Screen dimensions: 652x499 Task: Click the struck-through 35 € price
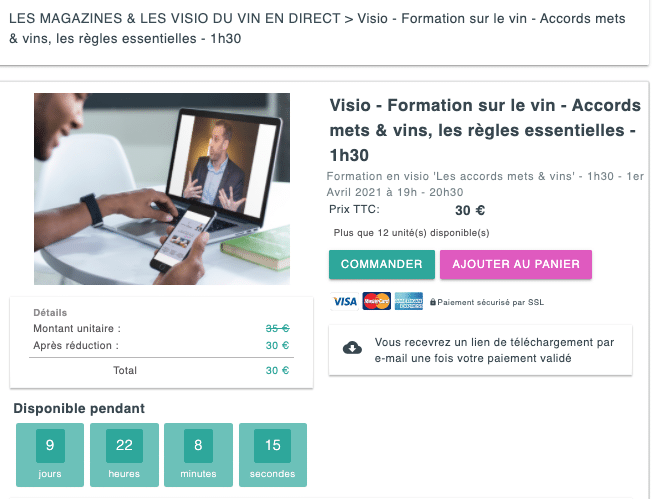click(x=278, y=329)
